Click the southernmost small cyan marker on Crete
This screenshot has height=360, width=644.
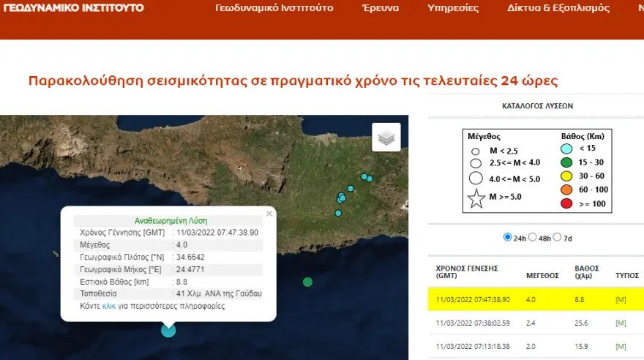338,213
